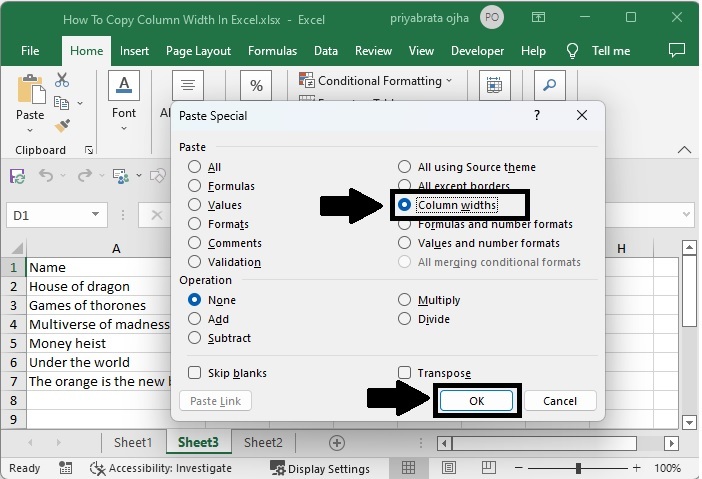Click the Format Painter brush icon
Viewport: 702px width, 479px height.
point(62,125)
